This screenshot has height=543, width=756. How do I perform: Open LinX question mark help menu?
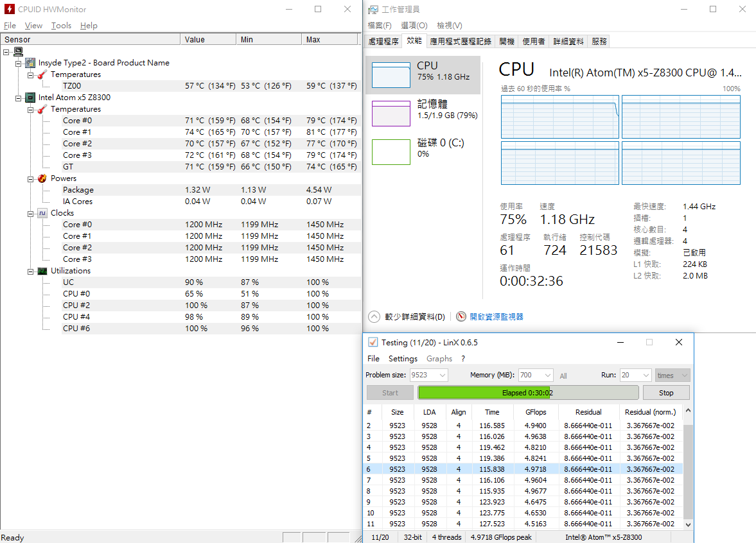coord(463,358)
